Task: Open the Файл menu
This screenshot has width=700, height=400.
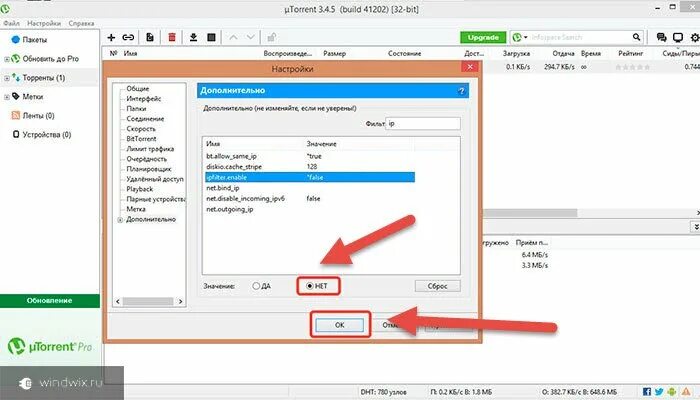Action: [x=11, y=23]
